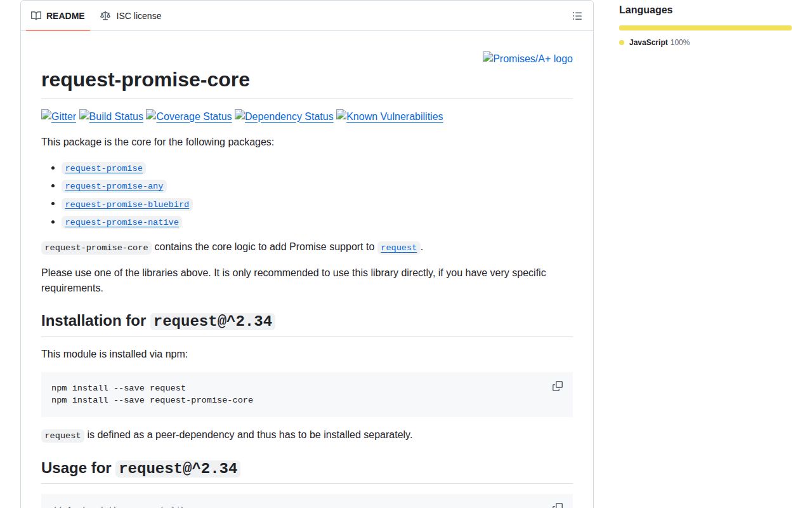
Task: Copy the npm install commands
Action: (x=558, y=386)
